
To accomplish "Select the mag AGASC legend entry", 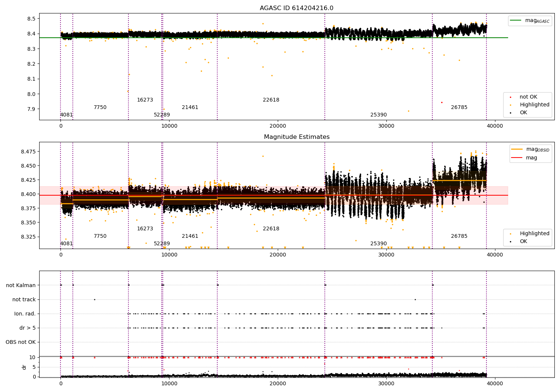I will [530, 21].
